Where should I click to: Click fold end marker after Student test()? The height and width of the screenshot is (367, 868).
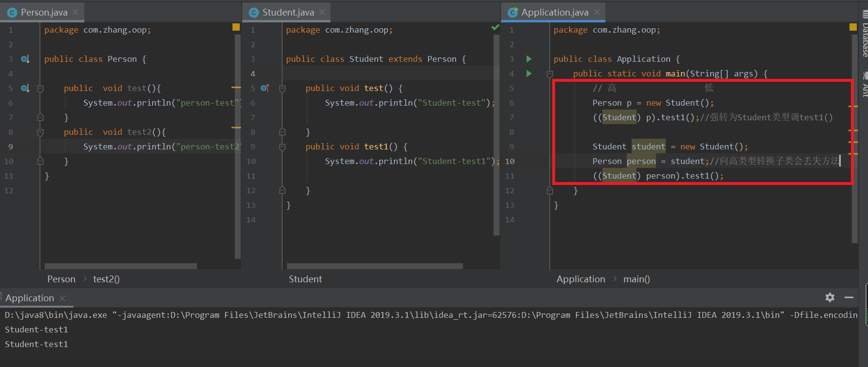pos(282,132)
